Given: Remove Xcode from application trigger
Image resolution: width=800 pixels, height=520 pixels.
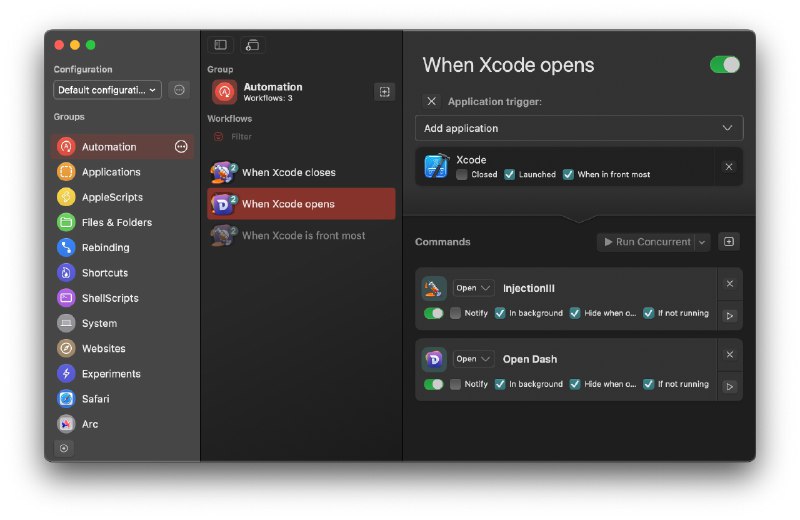Looking at the screenshot, I should tap(728, 167).
